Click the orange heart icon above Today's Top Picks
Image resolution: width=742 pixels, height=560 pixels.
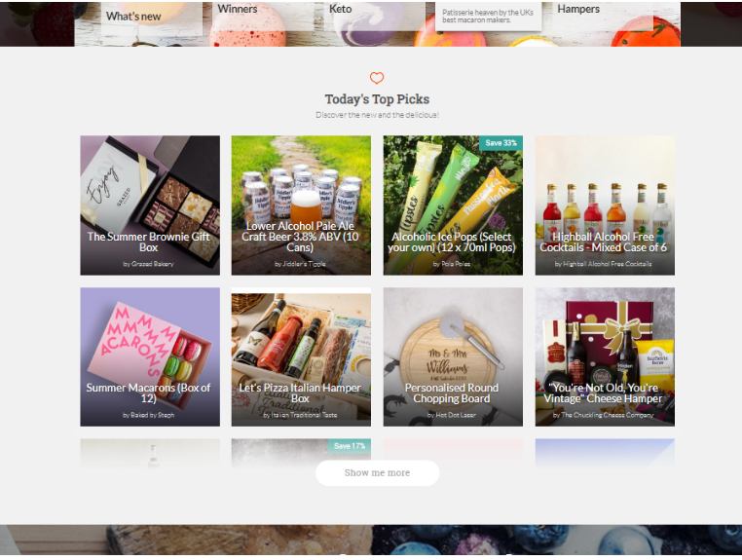(x=377, y=78)
